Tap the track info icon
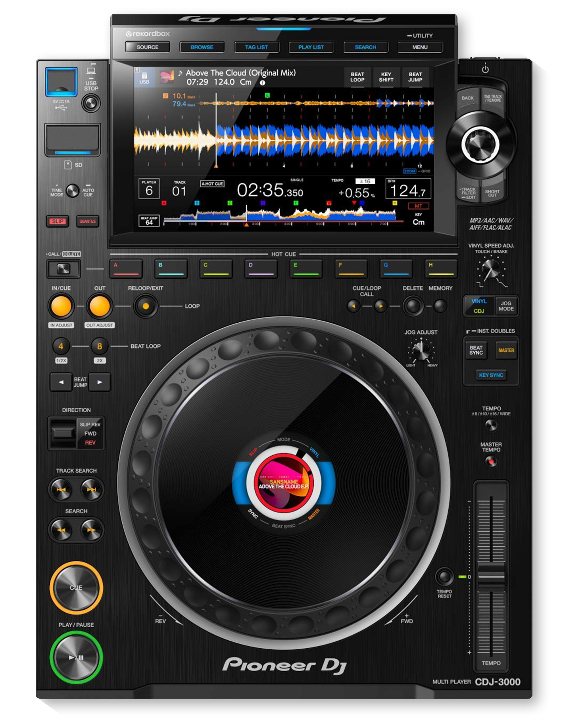The height and width of the screenshot is (728, 586). (x=262, y=83)
